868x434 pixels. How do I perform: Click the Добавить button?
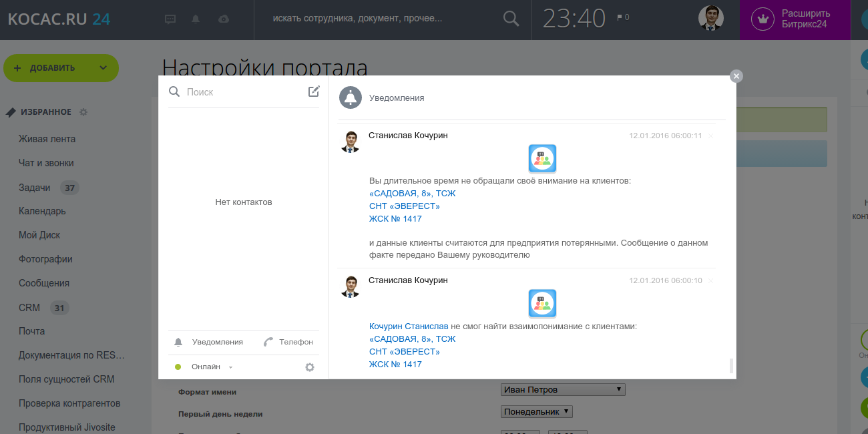[x=61, y=68]
